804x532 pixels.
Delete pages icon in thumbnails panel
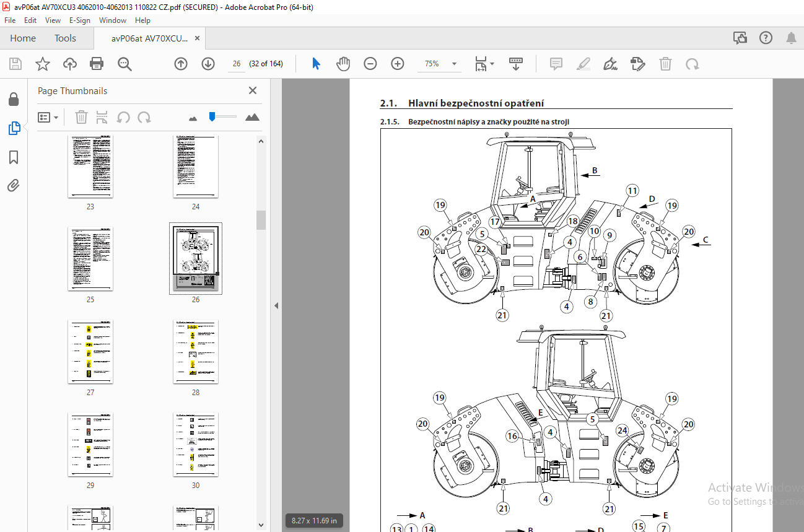point(82,117)
